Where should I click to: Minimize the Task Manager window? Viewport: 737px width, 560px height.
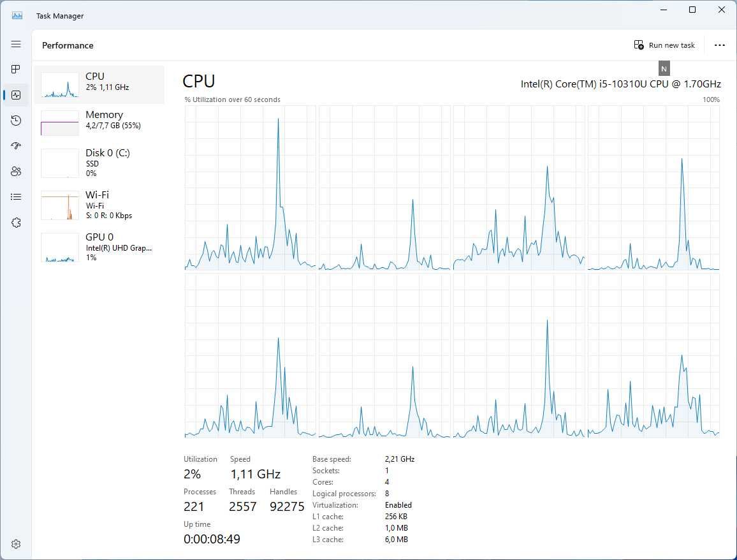click(x=664, y=10)
